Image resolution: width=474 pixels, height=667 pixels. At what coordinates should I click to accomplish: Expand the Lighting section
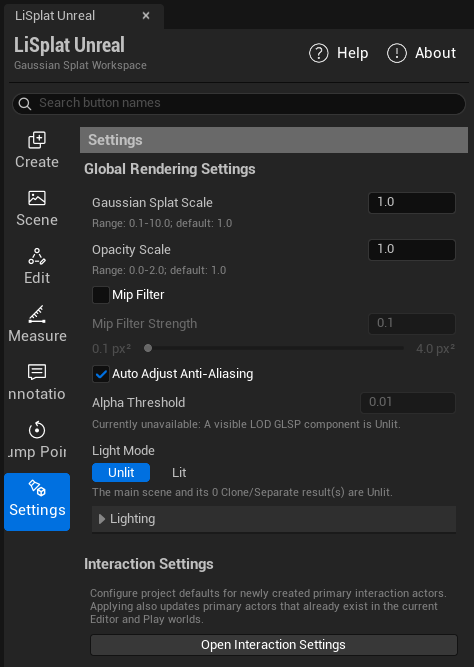(274, 519)
